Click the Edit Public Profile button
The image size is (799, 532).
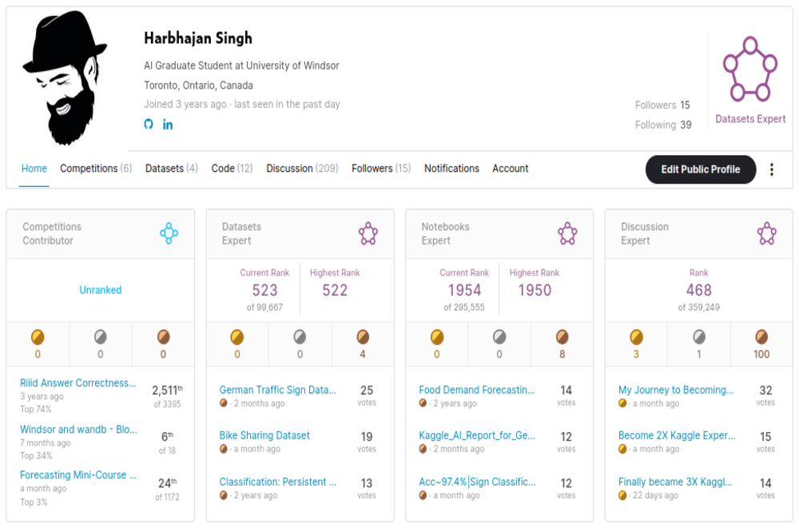click(x=700, y=169)
